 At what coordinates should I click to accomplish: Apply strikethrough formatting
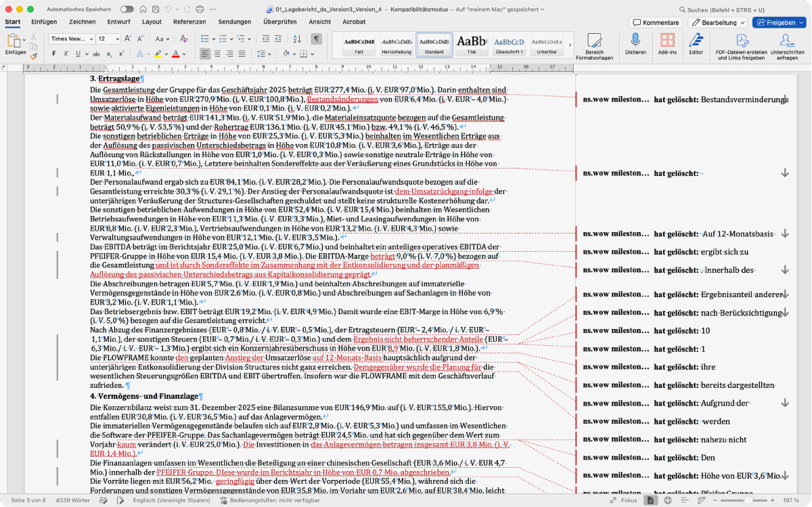click(x=96, y=54)
